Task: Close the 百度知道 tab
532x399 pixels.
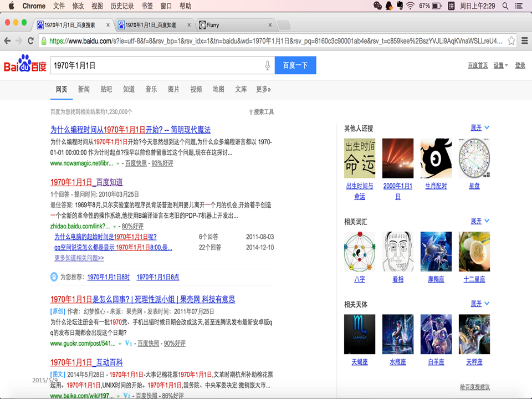Action: (x=189, y=25)
